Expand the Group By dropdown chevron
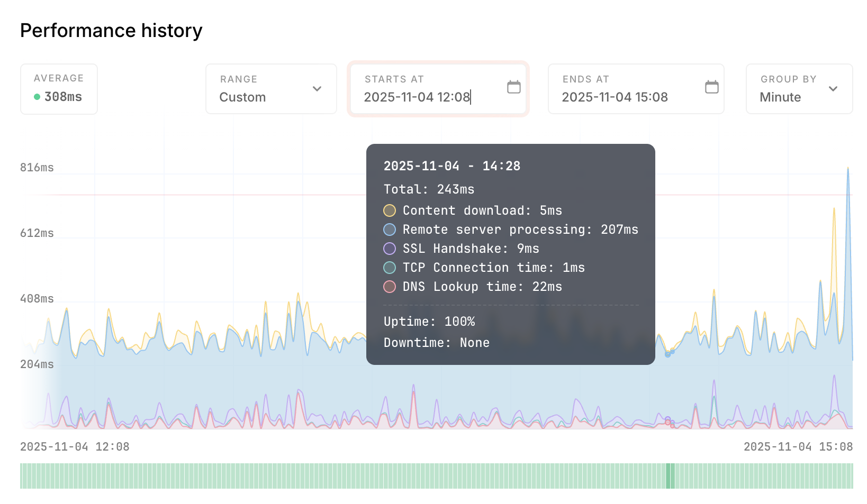 [x=833, y=89]
